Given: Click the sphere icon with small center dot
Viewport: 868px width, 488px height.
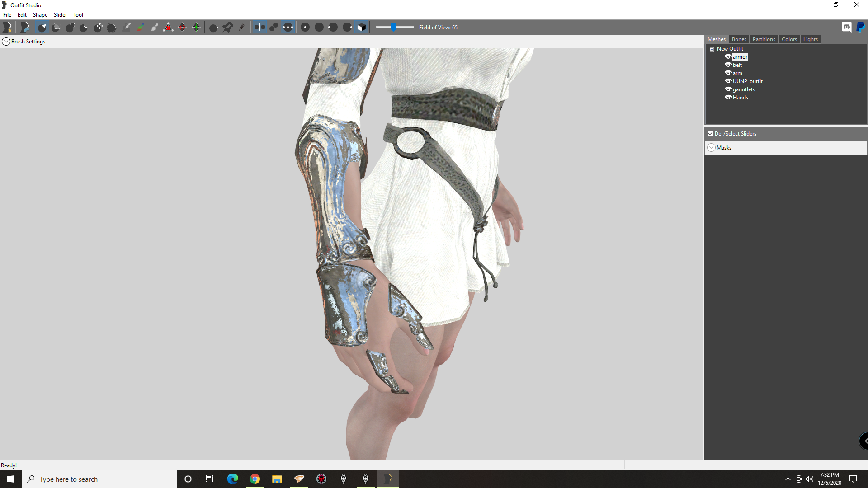Looking at the screenshot, I should point(305,28).
